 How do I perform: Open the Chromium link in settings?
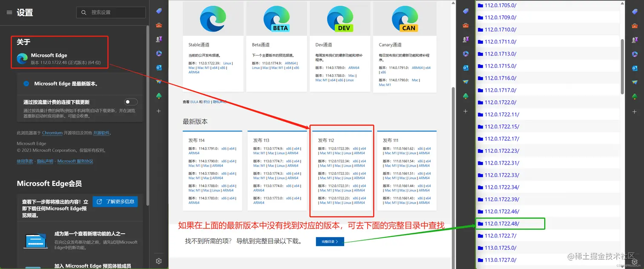point(52,133)
